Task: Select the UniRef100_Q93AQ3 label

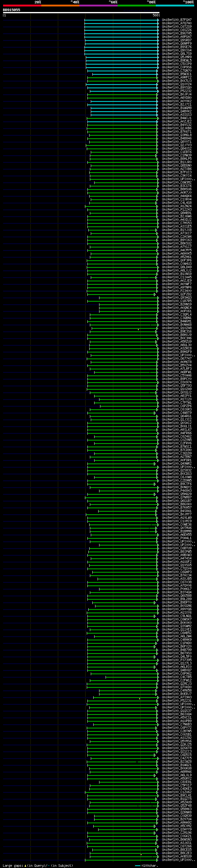Action: pos(177,297)
